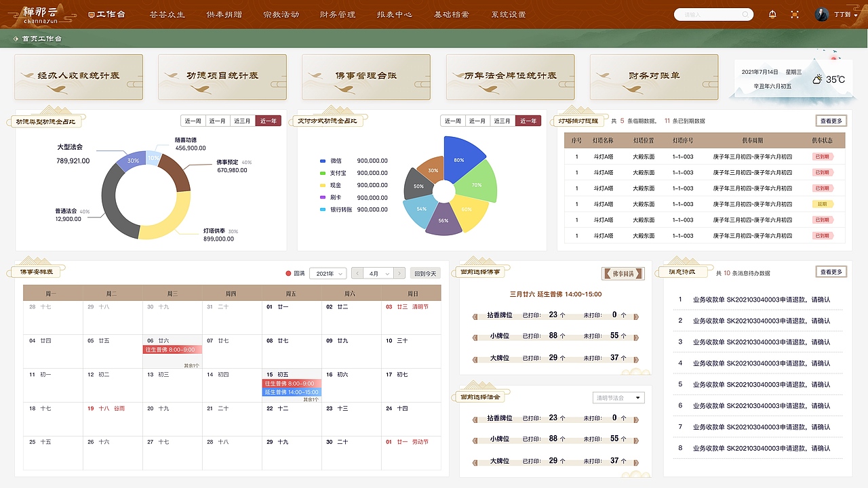Open the 财务管理 menu

click(x=338, y=14)
